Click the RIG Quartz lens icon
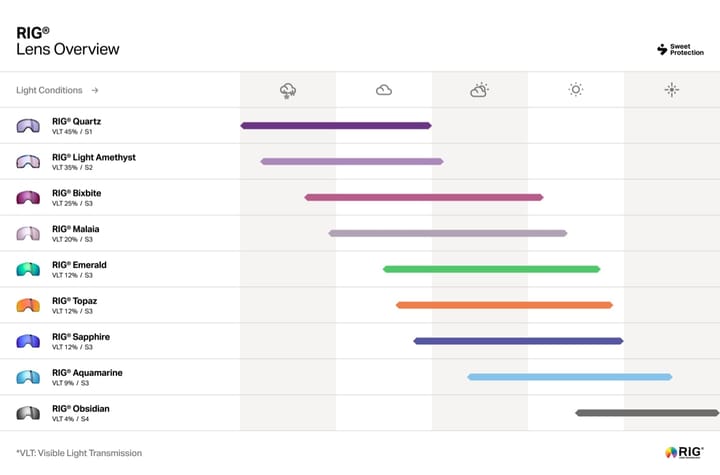 point(28,126)
